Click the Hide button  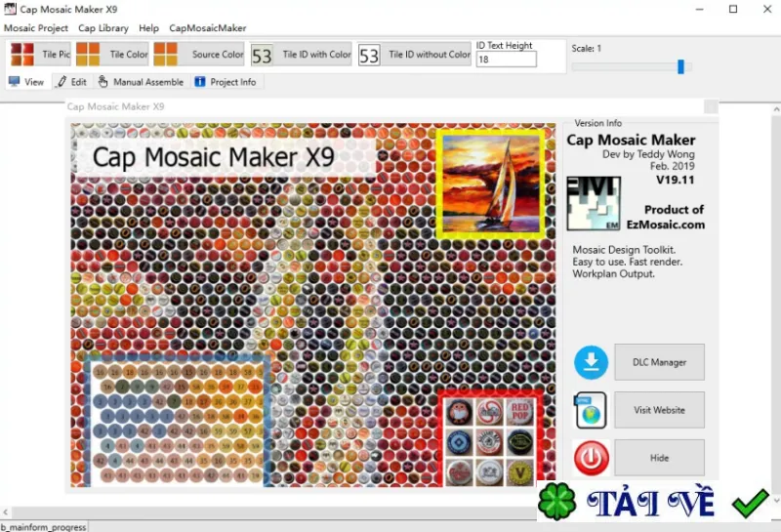pyautogui.click(x=660, y=458)
